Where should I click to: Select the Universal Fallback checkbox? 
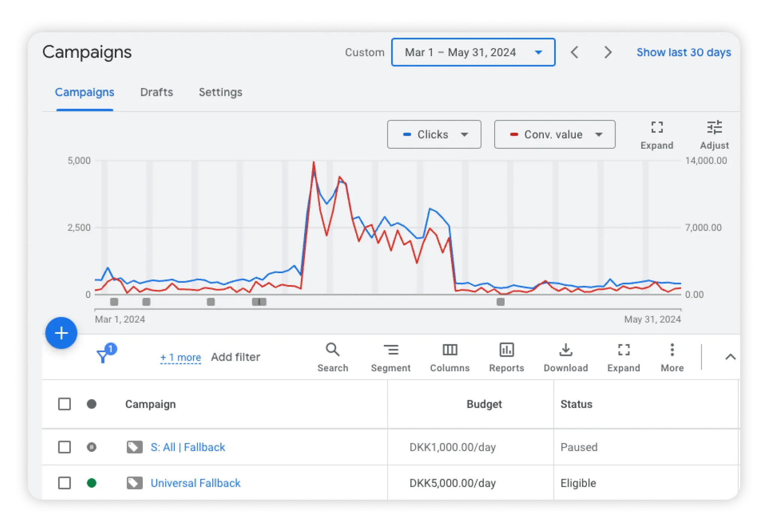(64, 483)
